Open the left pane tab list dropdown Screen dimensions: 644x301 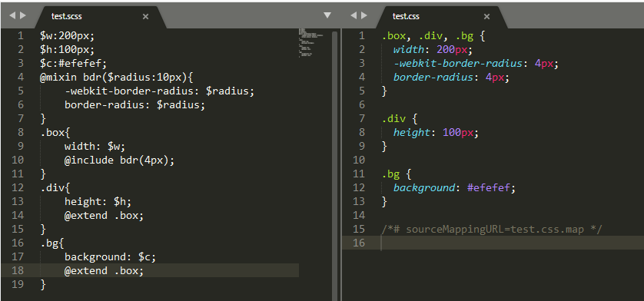327,15
